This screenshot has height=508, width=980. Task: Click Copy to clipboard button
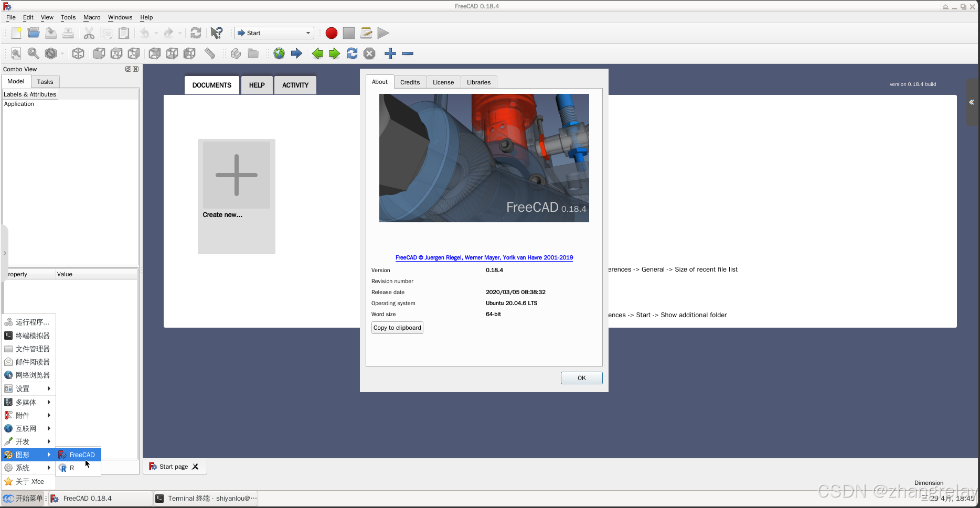397,328
